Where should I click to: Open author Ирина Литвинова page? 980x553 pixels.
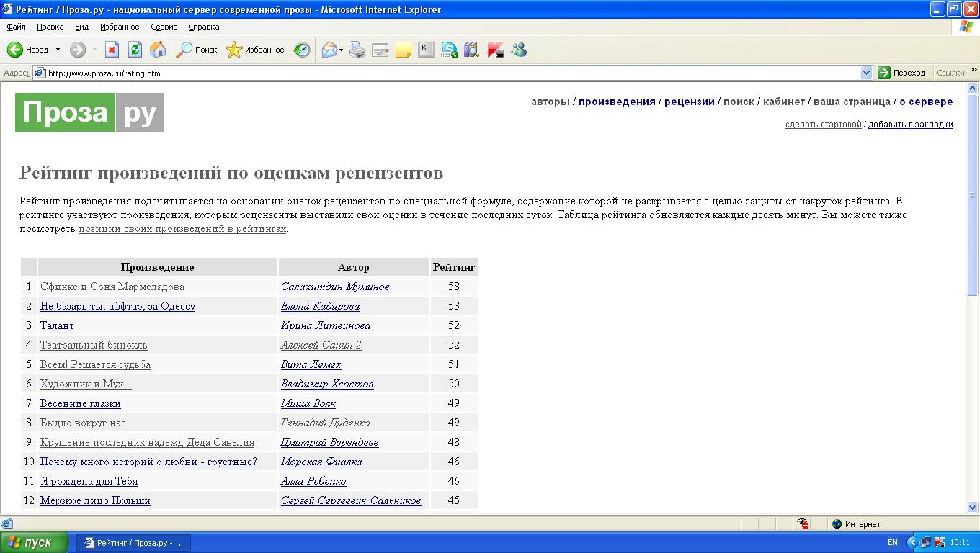tap(326, 325)
